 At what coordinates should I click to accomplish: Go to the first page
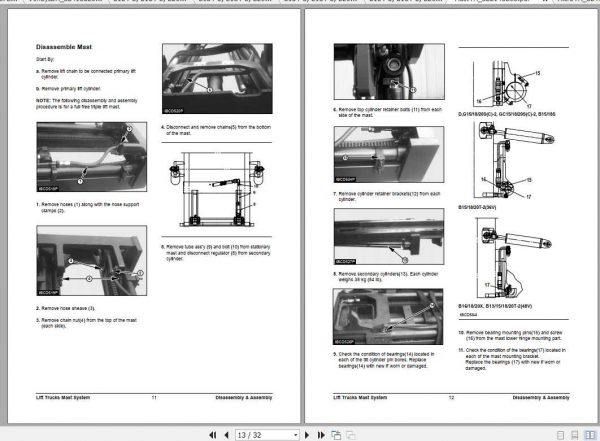click(x=213, y=435)
